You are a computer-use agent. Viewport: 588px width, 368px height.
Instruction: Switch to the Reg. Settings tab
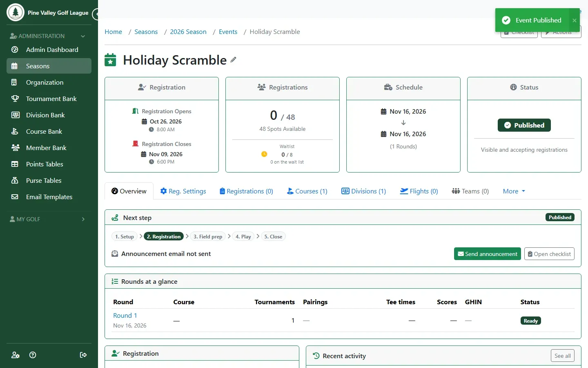coord(183,191)
